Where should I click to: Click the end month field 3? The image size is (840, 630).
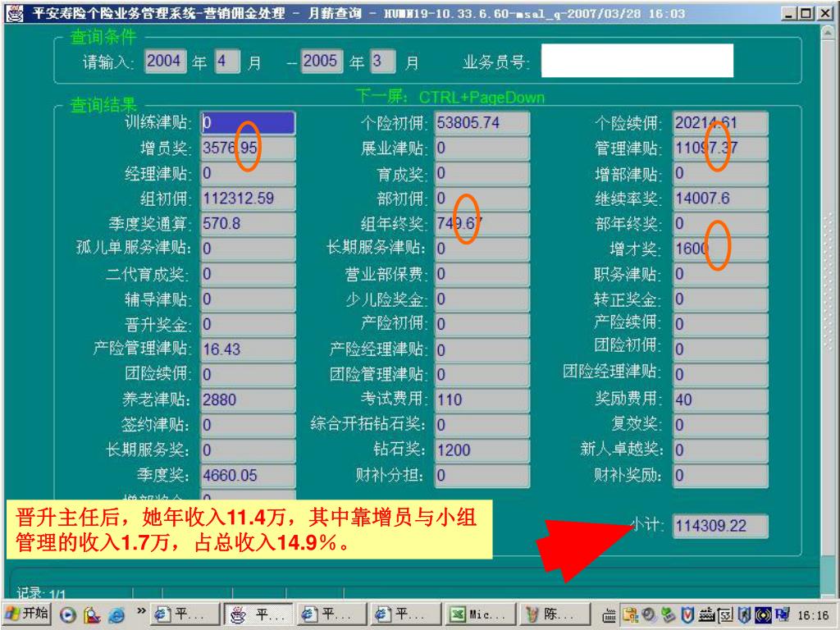384,61
